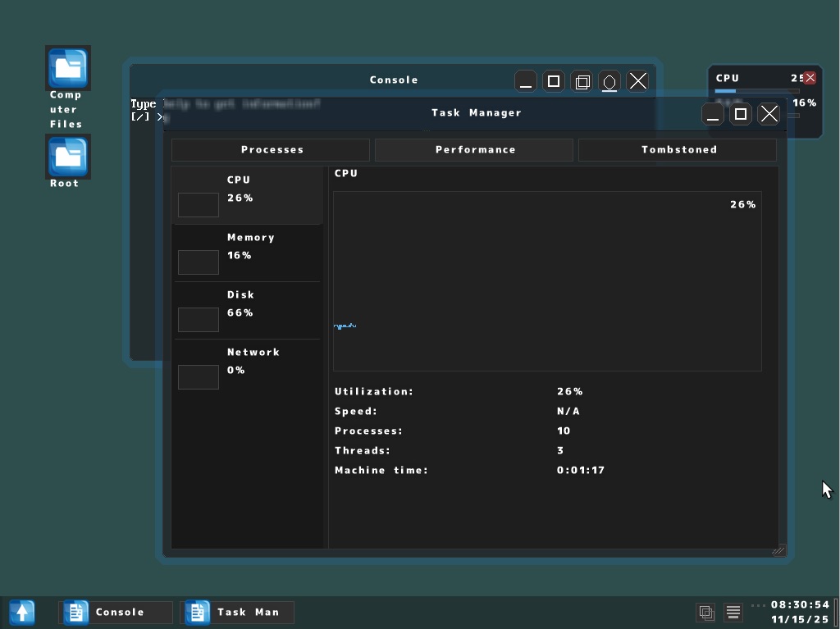Switch to the Tombstoned tab
The image size is (840, 629).
(x=678, y=149)
